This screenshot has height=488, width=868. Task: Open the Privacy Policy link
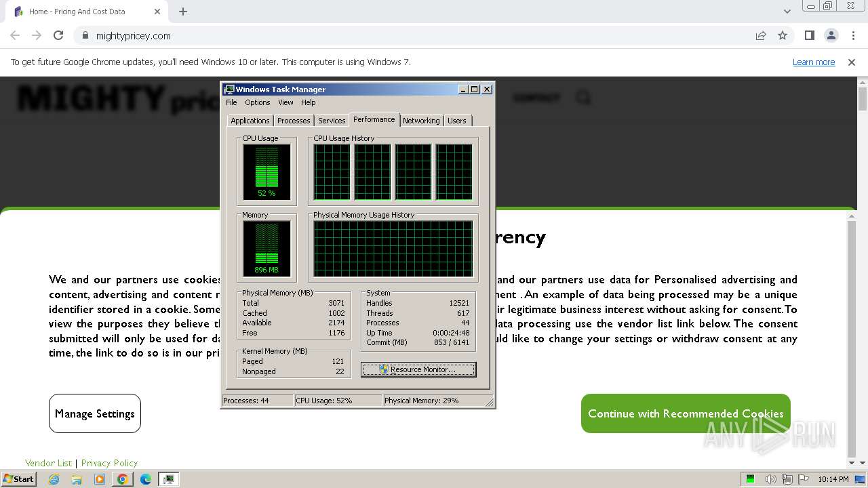point(109,463)
